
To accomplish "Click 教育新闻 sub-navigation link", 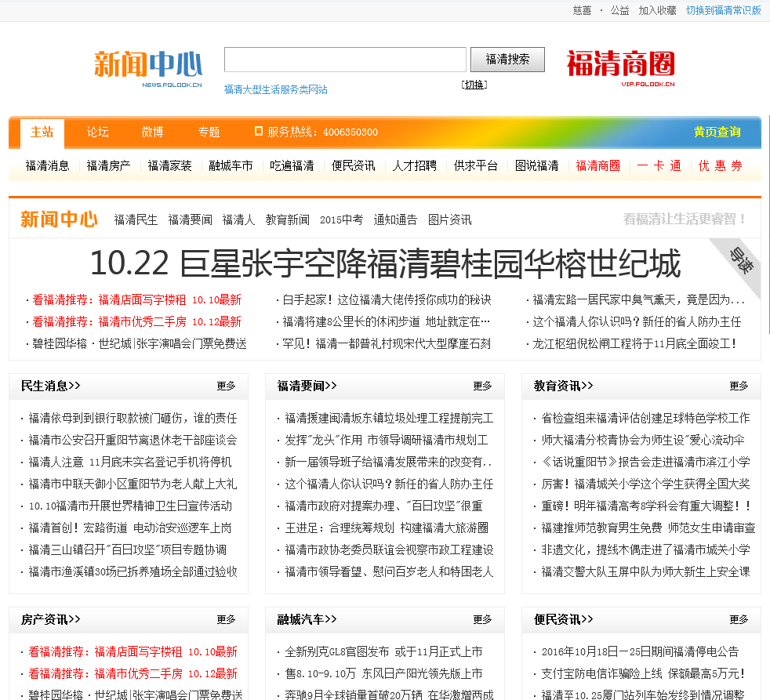I will click(287, 220).
